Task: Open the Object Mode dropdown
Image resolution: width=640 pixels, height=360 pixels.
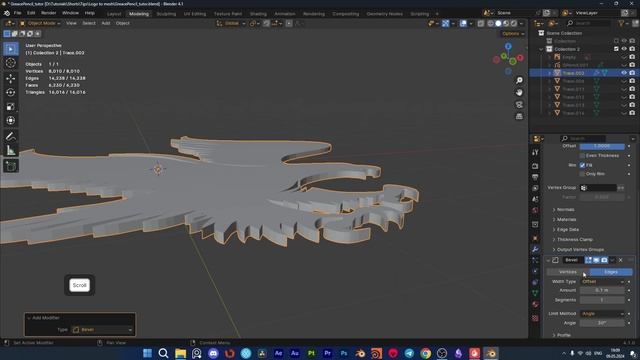Action: [40, 23]
